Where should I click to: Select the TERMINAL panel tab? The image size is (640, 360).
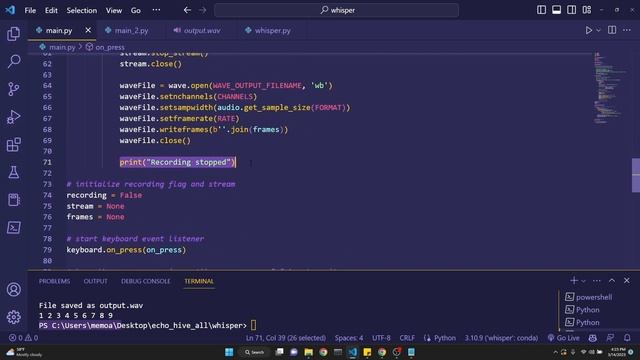pos(199,281)
